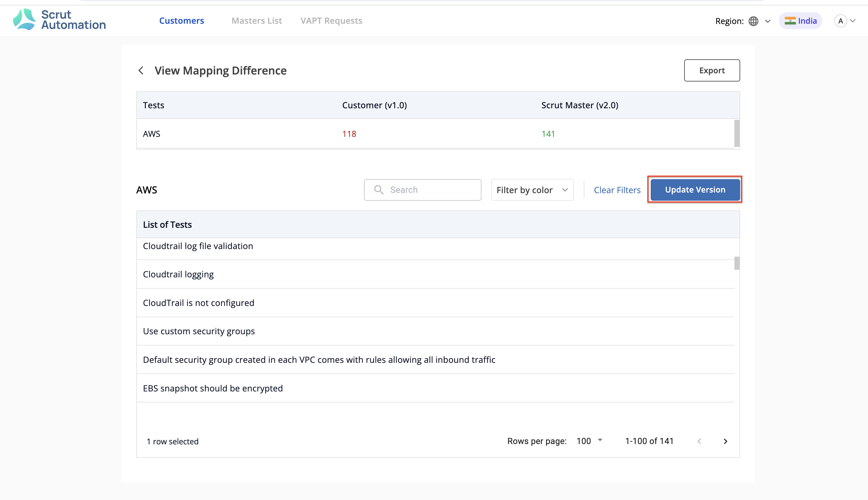
Task: Click the Scrut Master count 141
Action: (548, 134)
